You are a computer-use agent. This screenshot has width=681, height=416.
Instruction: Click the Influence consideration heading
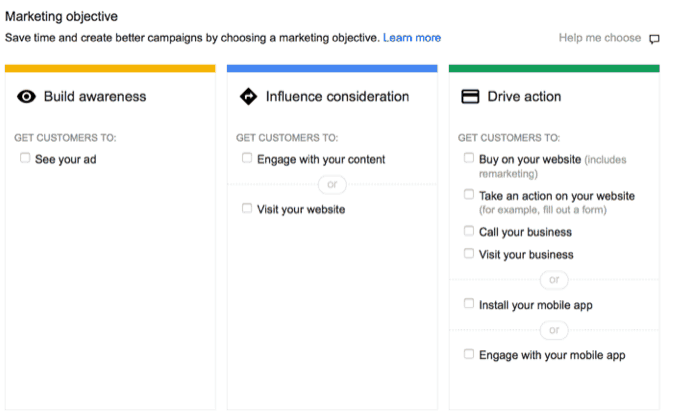tap(337, 97)
